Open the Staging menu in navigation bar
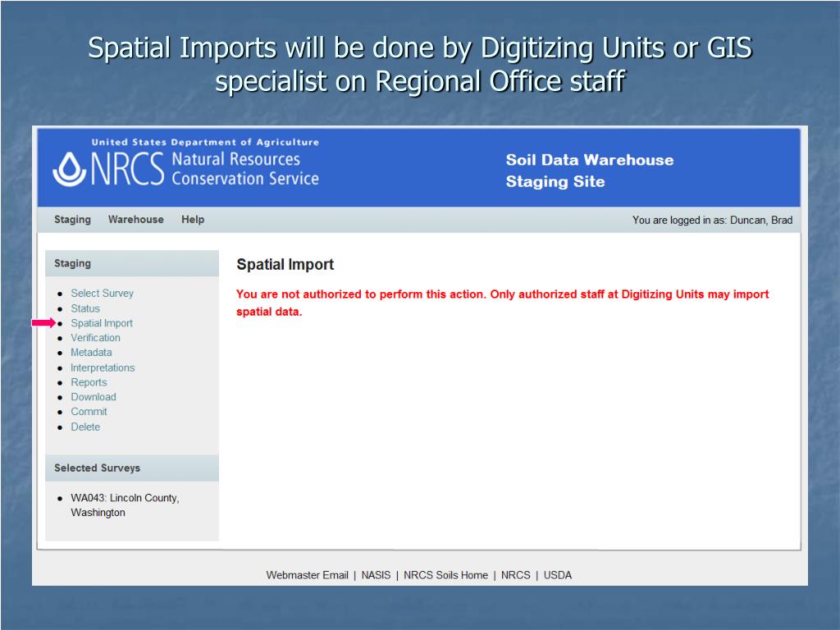Screen dimensions: 840x630 click(72, 220)
